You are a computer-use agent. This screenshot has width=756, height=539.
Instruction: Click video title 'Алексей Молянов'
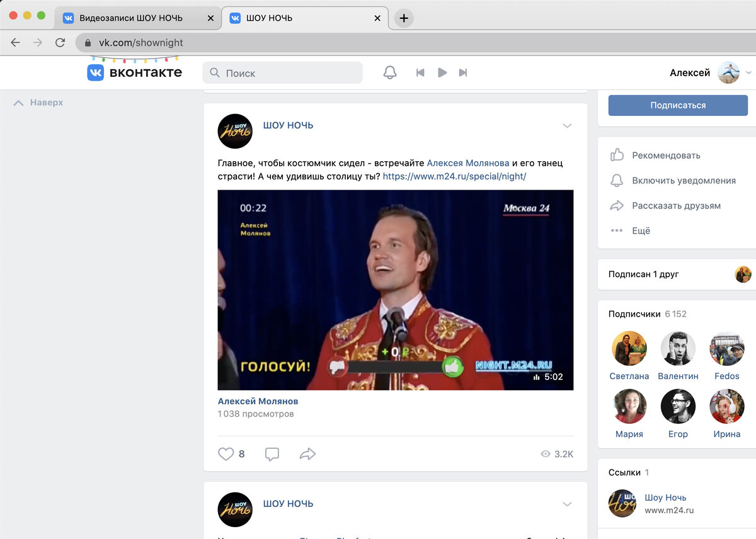point(258,401)
